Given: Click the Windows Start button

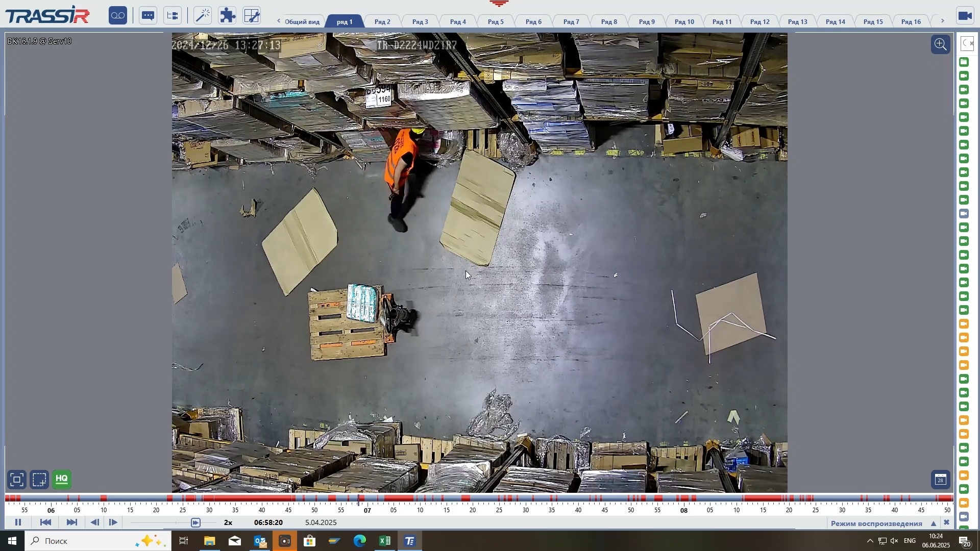Looking at the screenshot, I should (x=12, y=541).
